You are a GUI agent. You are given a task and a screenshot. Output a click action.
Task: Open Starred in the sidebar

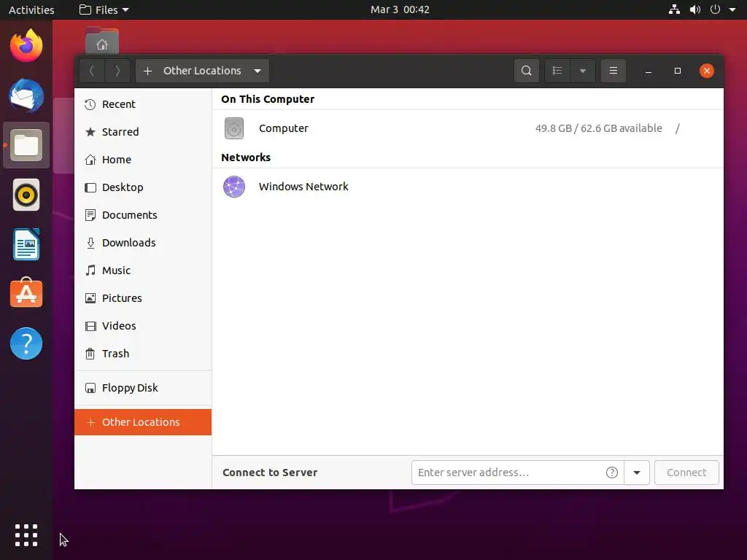143,132
